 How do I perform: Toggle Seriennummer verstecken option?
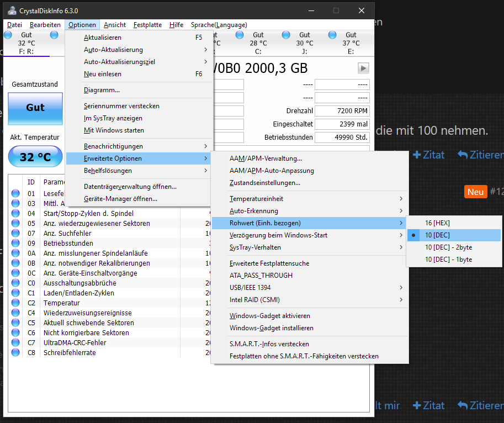point(139,106)
